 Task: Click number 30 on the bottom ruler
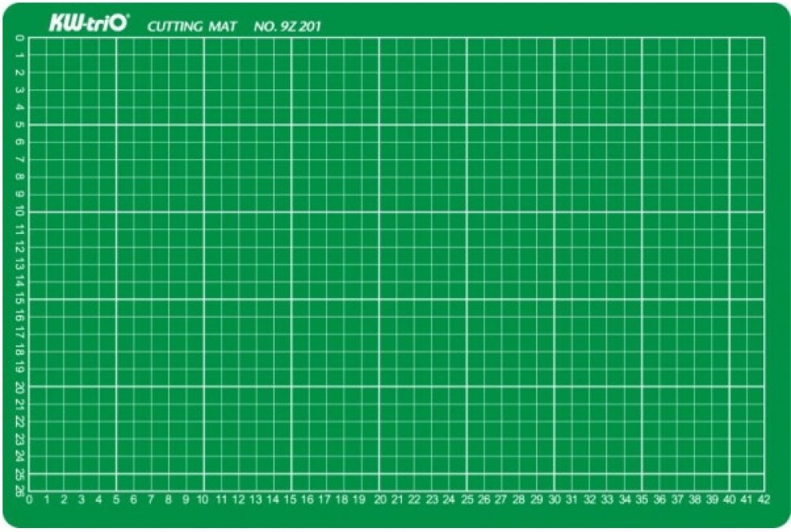[x=554, y=500]
